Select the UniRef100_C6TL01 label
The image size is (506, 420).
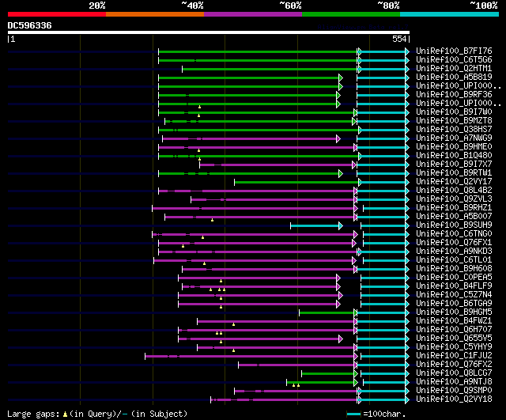tap(454, 260)
